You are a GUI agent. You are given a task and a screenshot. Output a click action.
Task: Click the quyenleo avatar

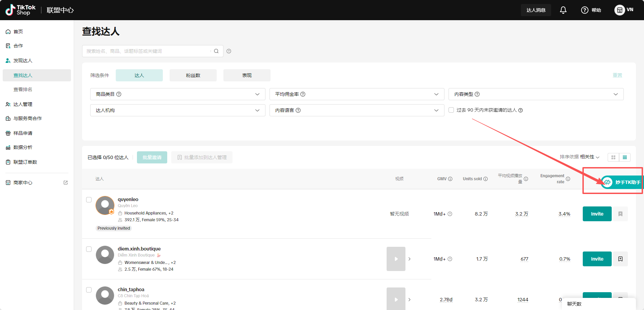point(105,205)
